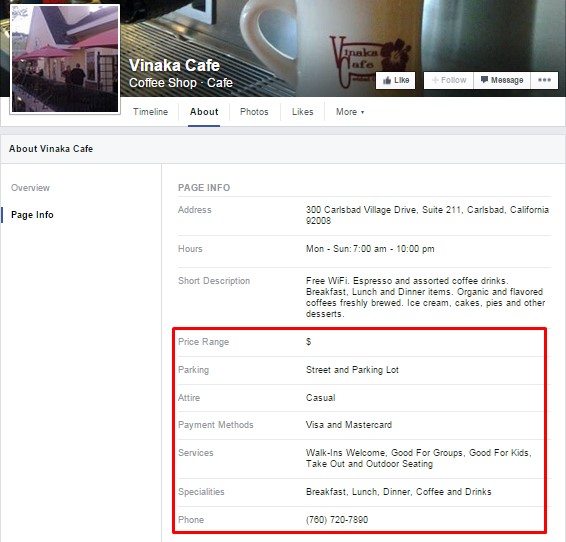
Task: Click the Parking field label
Action: point(193,370)
